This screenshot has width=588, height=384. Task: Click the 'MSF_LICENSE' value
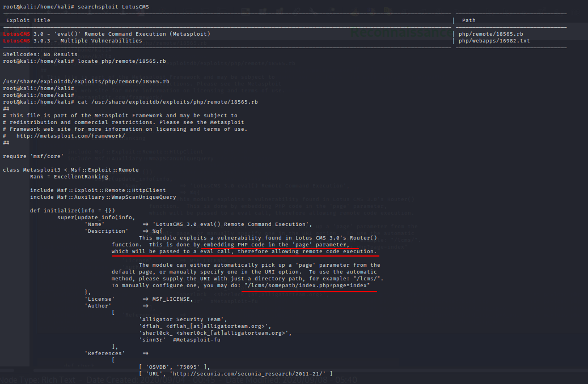tap(172, 299)
